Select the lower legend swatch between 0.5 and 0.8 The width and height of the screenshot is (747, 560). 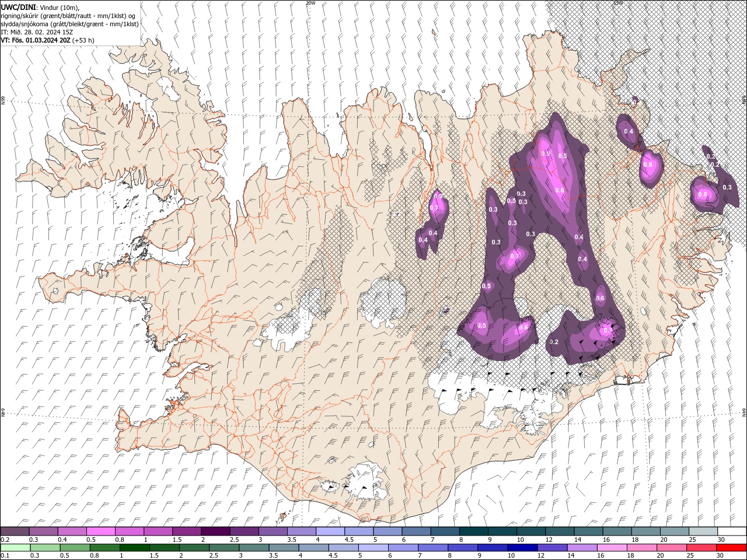(75, 548)
